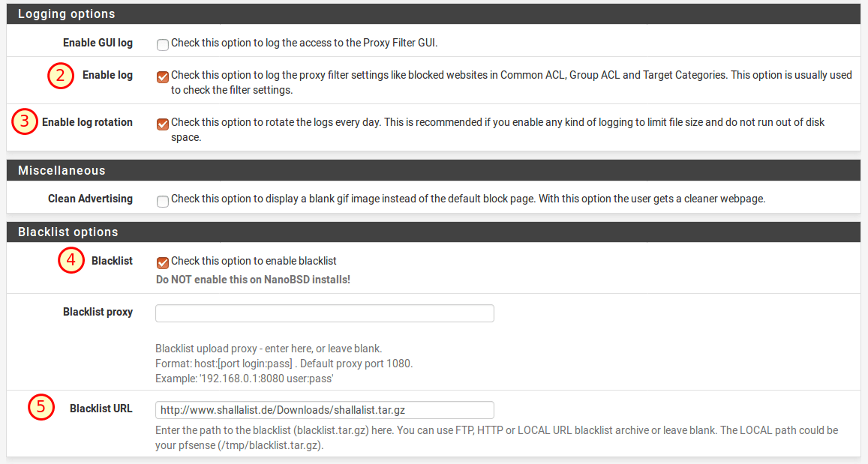The width and height of the screenshot is (868, 464).
Task: Click the Enable GUI log label
Action: coord(98,43)
